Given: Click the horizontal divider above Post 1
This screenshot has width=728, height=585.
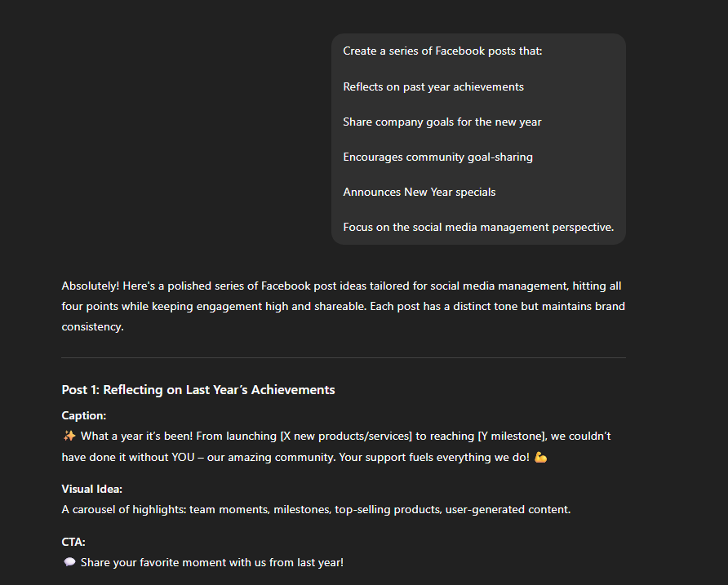Looking at the screenshot, I should [x=344, y=358].
